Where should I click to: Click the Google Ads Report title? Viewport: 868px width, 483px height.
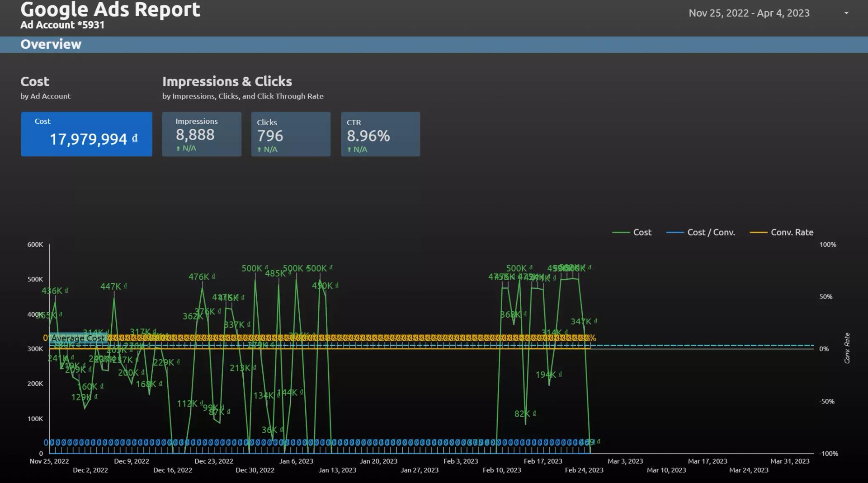pos(110,9)
